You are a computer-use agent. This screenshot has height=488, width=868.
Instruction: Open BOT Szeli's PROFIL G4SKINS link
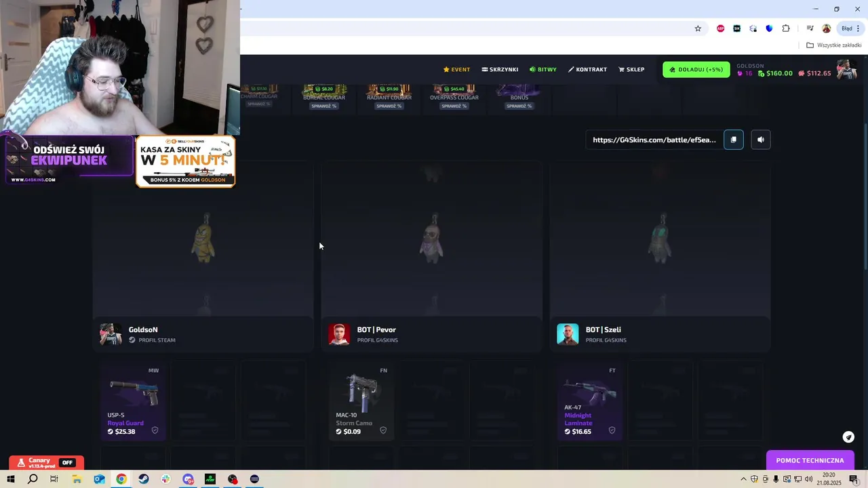[606, 340]
